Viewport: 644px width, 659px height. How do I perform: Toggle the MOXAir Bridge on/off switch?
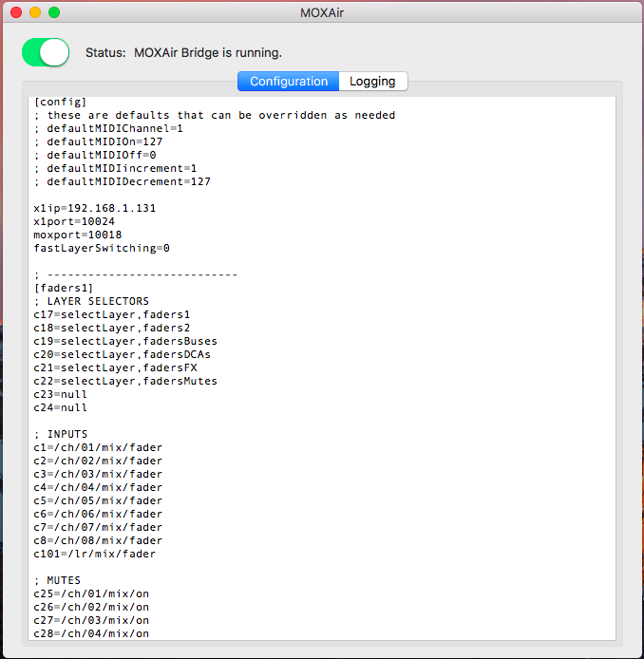tap(46, 52)
